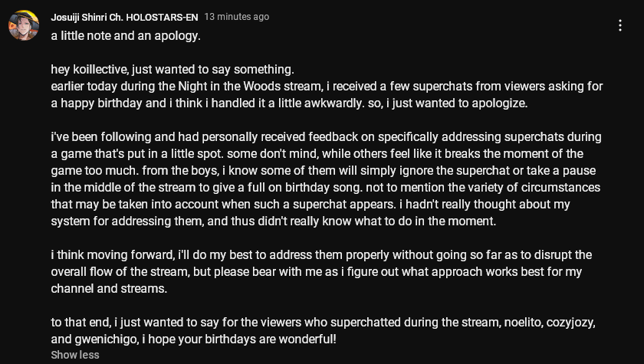Click line starting 'overall flow of the stream'
Image resolution: width=644 pixels, height=364 pixels.
(316, 271)
